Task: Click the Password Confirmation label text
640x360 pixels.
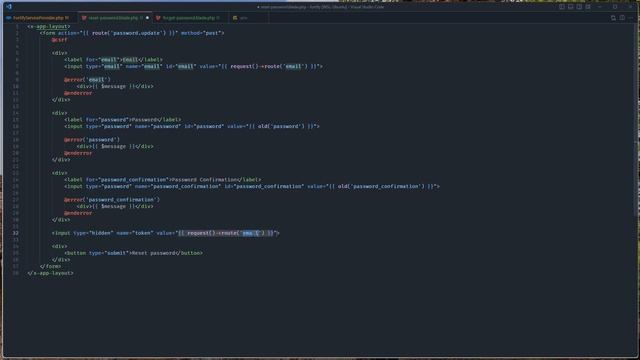Action: tap(204, 180)
